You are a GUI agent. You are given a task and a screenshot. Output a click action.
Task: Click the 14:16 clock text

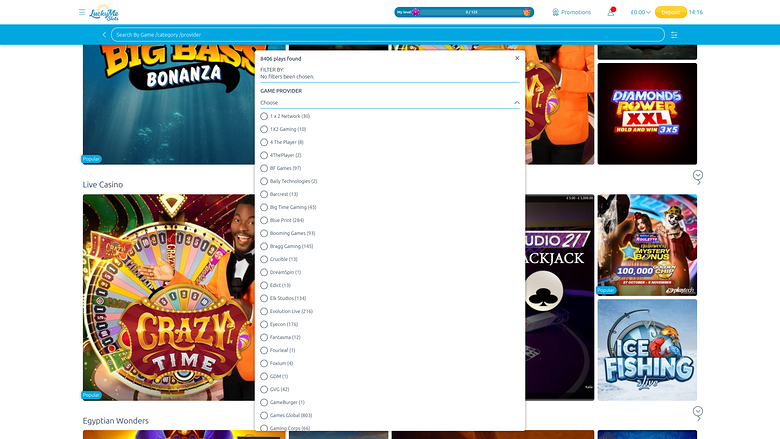696,12
